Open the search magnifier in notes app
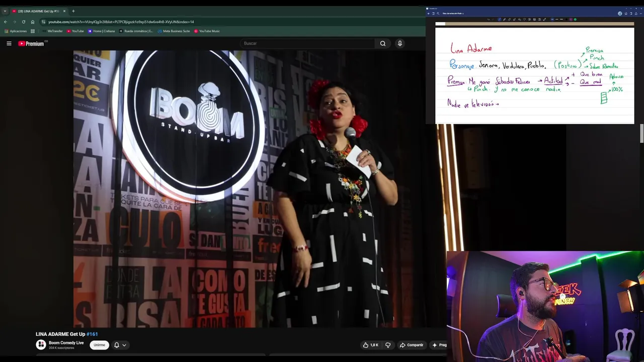The height and width of the screenshot is (362, 644). 438,14
